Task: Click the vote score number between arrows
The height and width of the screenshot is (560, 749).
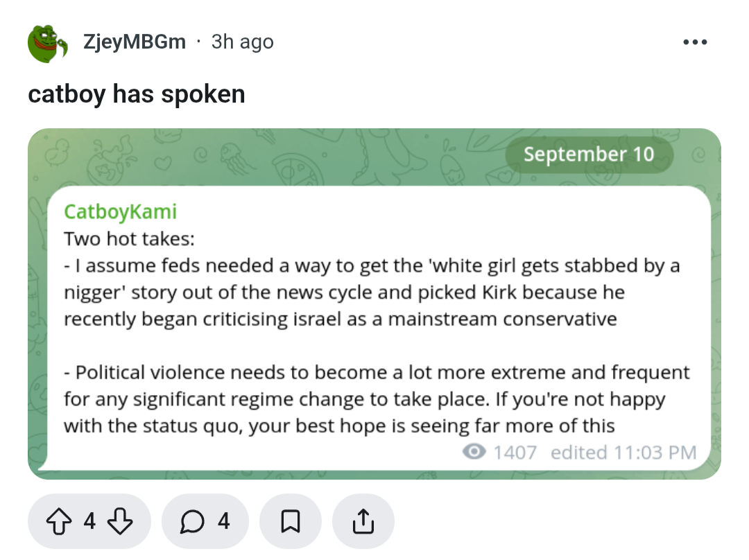Action: (89, 521)
